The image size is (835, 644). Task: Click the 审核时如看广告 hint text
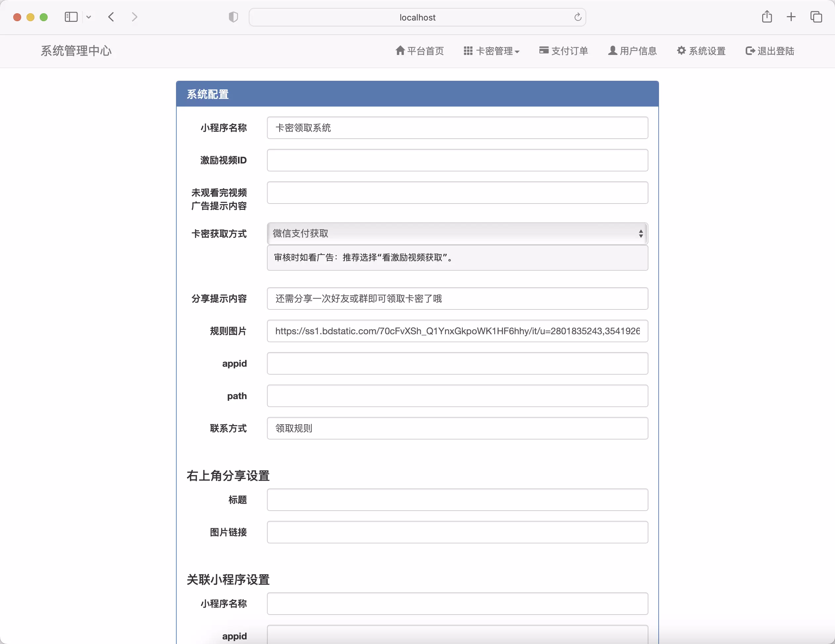click(364, 258)
